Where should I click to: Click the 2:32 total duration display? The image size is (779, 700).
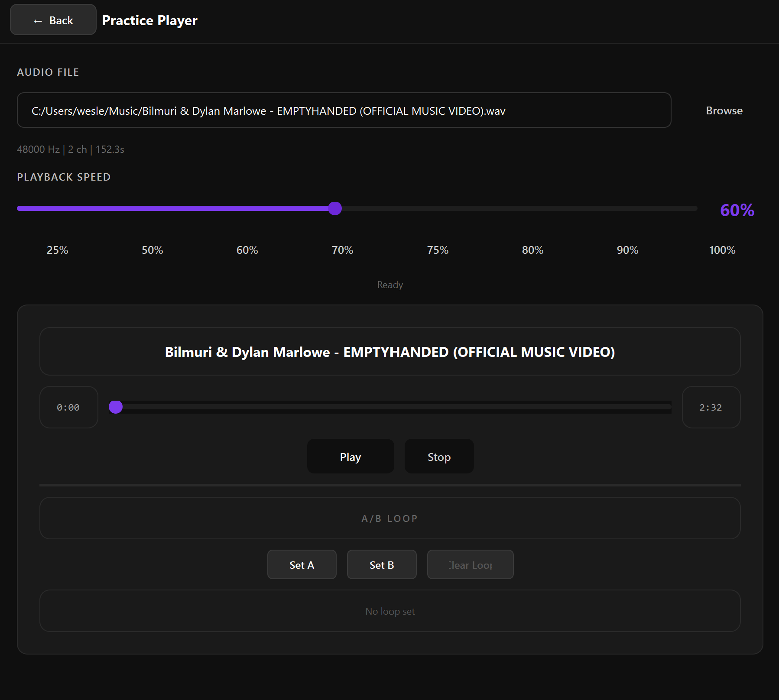click(x=711, y=407)
